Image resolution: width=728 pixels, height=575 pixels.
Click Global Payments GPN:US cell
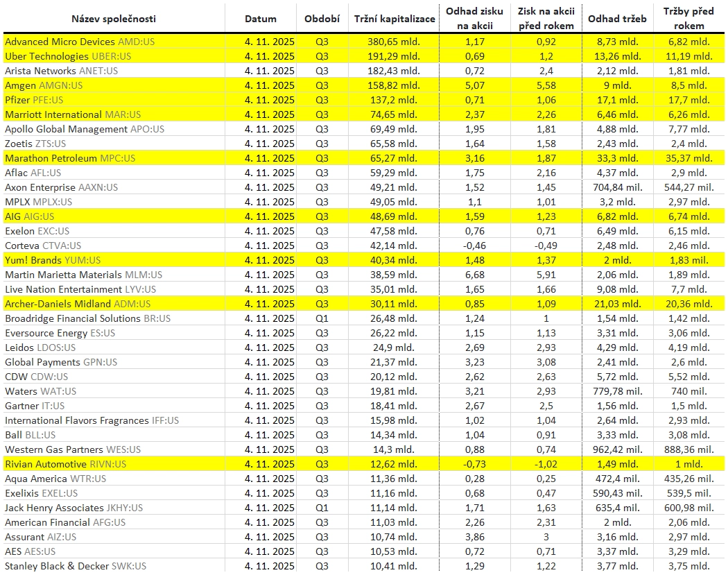click(x=61, y=362)
